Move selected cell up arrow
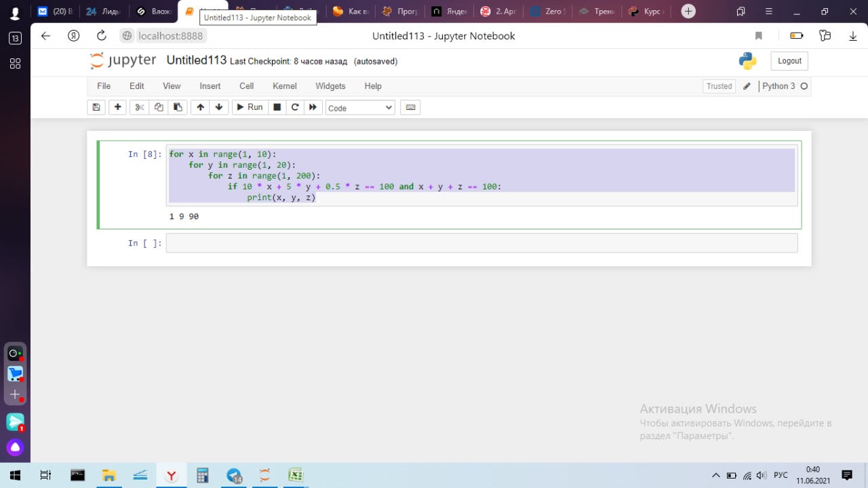868x488 pixels. coord(200,107)
